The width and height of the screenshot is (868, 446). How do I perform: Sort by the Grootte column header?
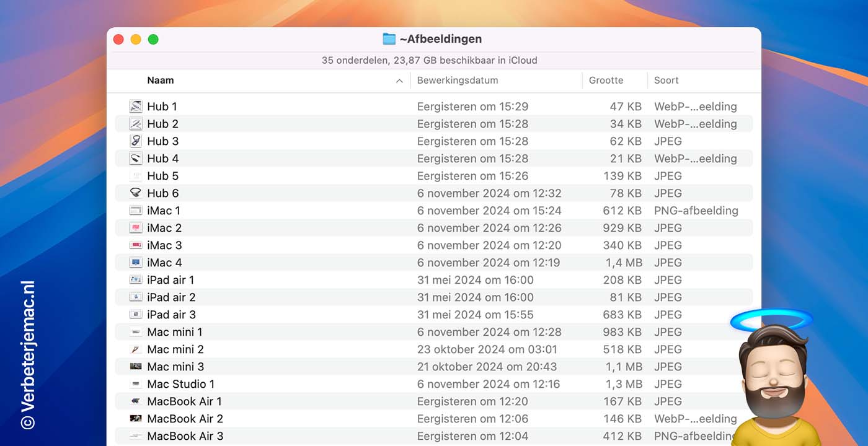point(606,81)
